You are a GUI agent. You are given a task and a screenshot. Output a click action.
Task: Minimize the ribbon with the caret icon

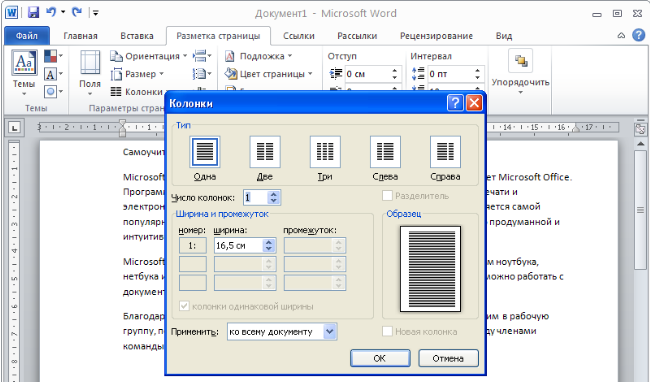[621, 36]
